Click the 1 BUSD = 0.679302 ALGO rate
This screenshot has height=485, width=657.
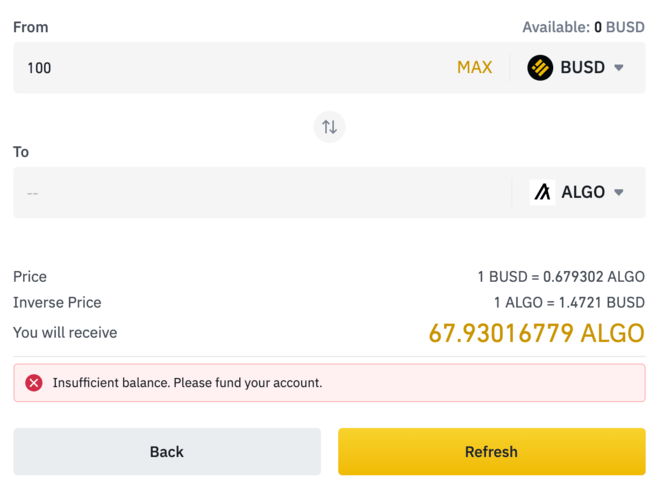(561, 277)
